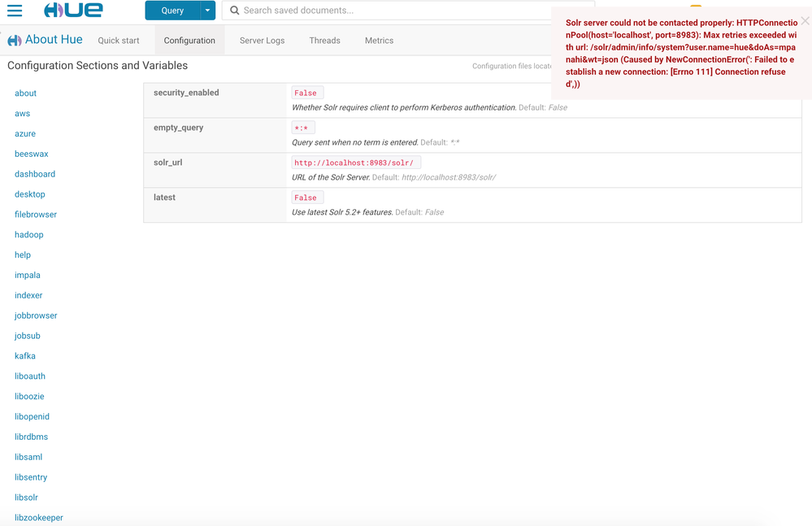
Task: Switch to the Threads tab
Action: coord(324,40)
